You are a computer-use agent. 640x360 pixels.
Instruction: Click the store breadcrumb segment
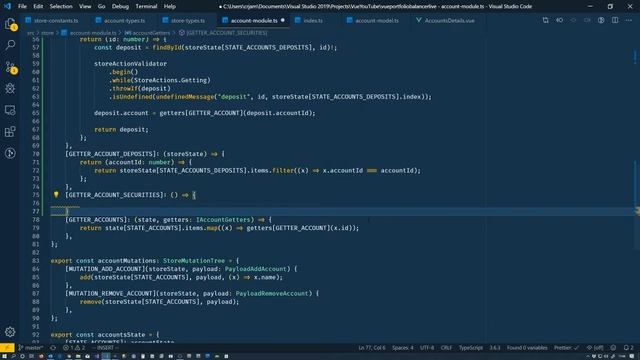point(47,33)
